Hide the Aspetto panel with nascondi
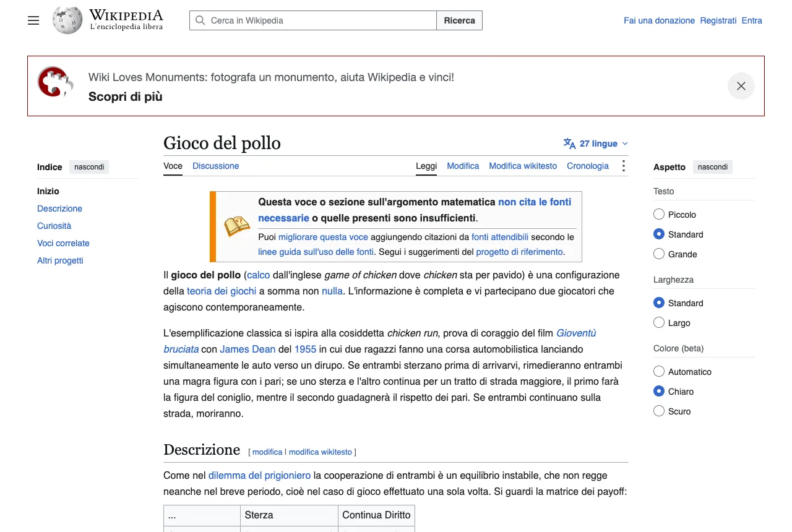This screenshot has width=792, height=532. point(713,167)
